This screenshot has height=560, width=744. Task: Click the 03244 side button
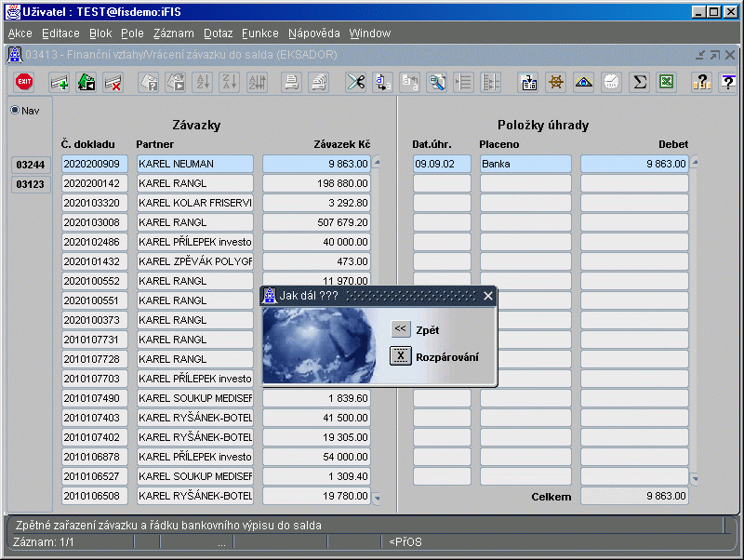29,165
